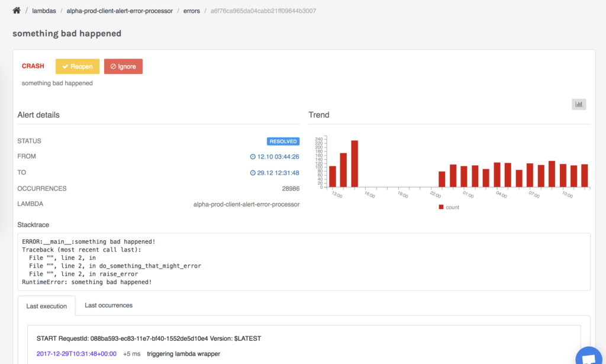
Task: Switch to the Last execution tab
Action: coord(47,306)
